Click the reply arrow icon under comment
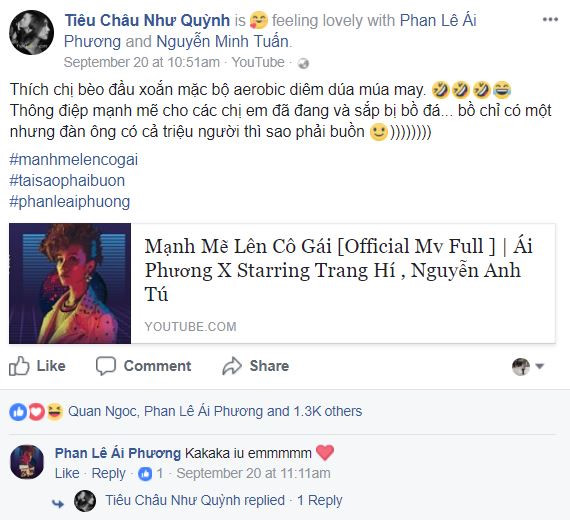This screenshot has width=570, height=520. tap(58, 503)
